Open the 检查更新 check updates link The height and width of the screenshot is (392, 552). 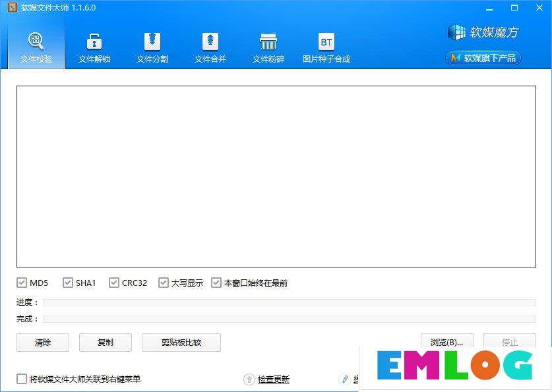pos(273,379)
